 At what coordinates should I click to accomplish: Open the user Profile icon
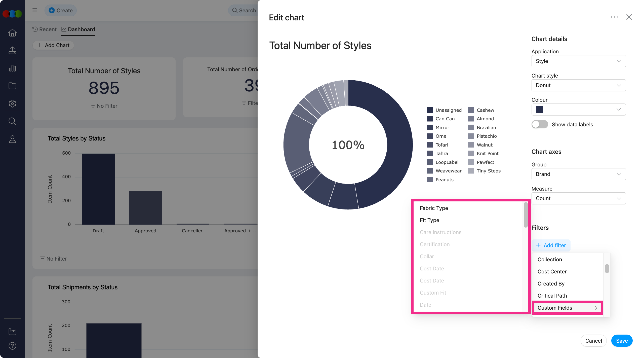click(12, 139)
